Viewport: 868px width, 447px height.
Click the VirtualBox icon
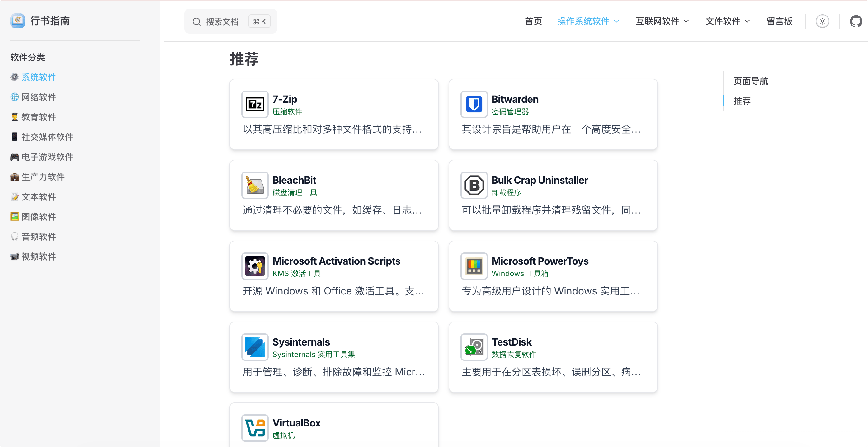(254, 428)
